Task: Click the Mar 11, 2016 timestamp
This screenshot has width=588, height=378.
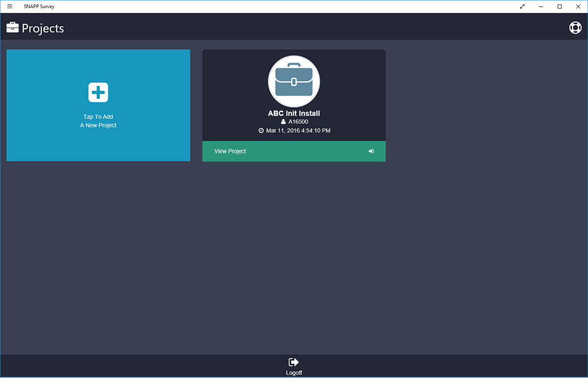Action: 298,130
